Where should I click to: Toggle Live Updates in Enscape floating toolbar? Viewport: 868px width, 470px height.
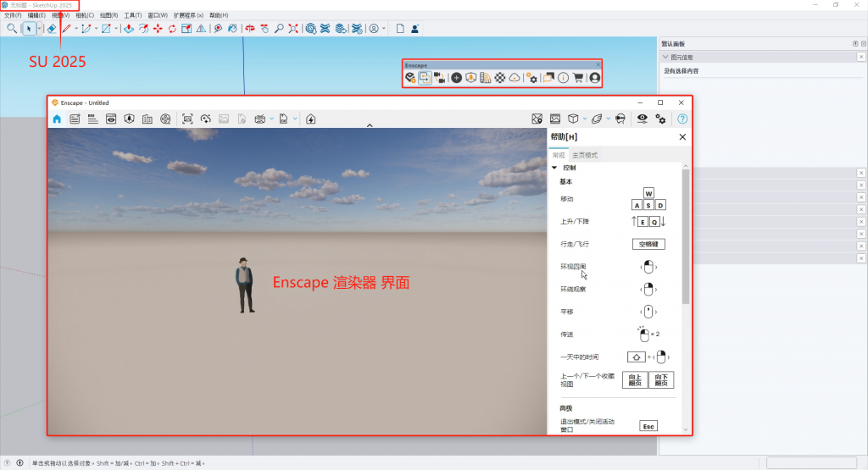pos(425,78)
